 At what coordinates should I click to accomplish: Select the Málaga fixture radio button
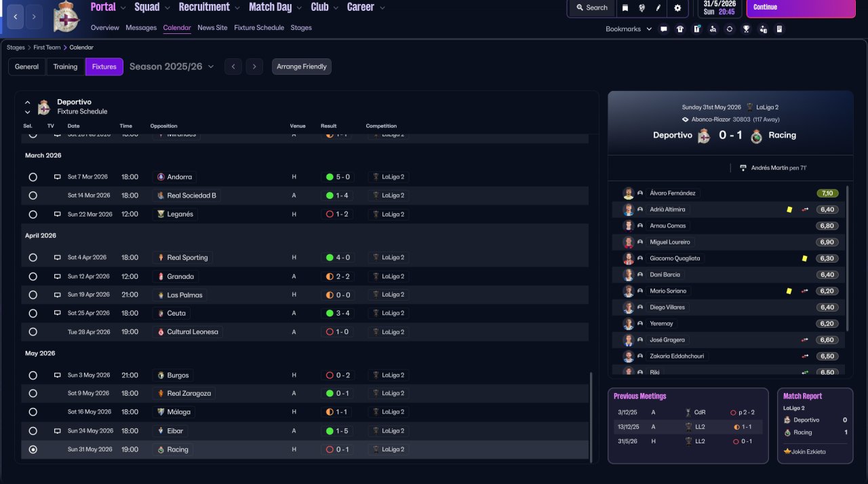click(33, 412)
